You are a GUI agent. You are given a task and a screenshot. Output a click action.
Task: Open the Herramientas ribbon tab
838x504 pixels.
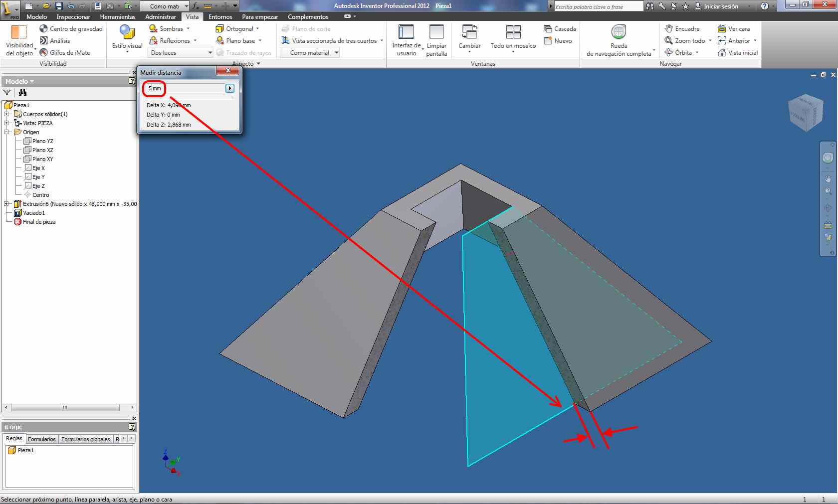(117, 17)
